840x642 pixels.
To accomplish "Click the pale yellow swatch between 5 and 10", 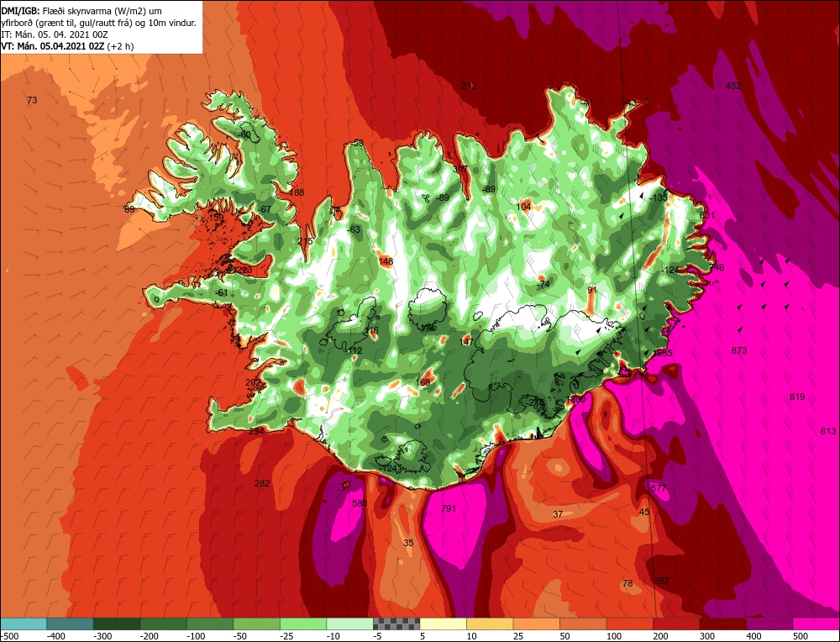I will coord(443,624).
